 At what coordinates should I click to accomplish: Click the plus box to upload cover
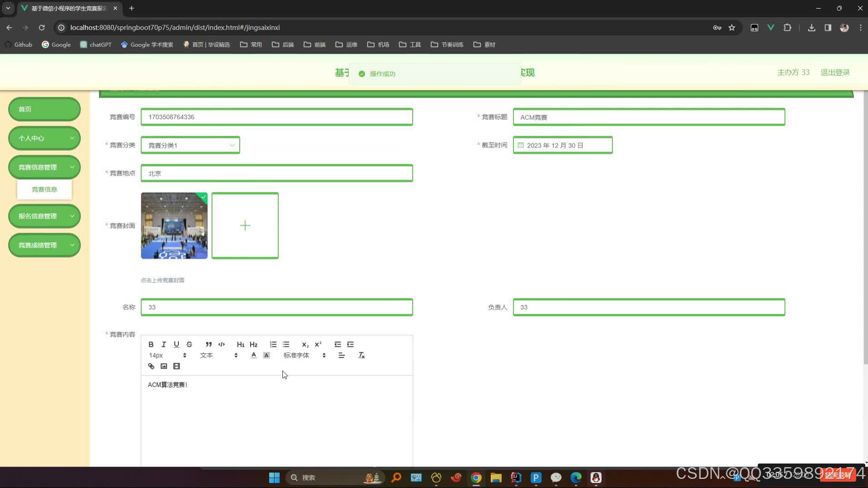pos(245,225)
